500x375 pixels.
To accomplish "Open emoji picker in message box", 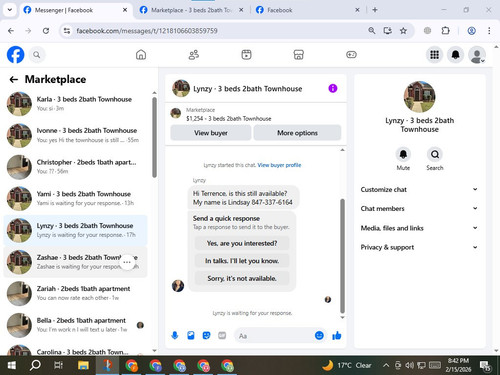I will [319, 335].
